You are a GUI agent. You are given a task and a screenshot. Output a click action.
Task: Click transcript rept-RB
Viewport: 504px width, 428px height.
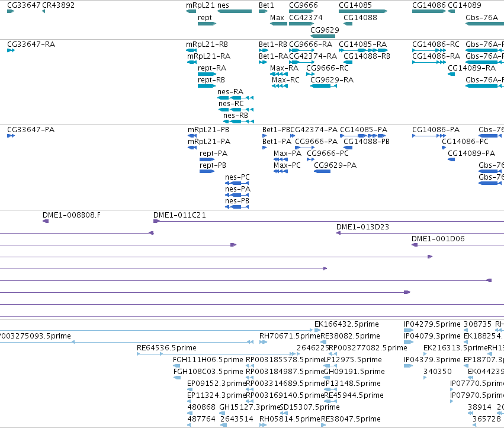(x=211, y=80)
